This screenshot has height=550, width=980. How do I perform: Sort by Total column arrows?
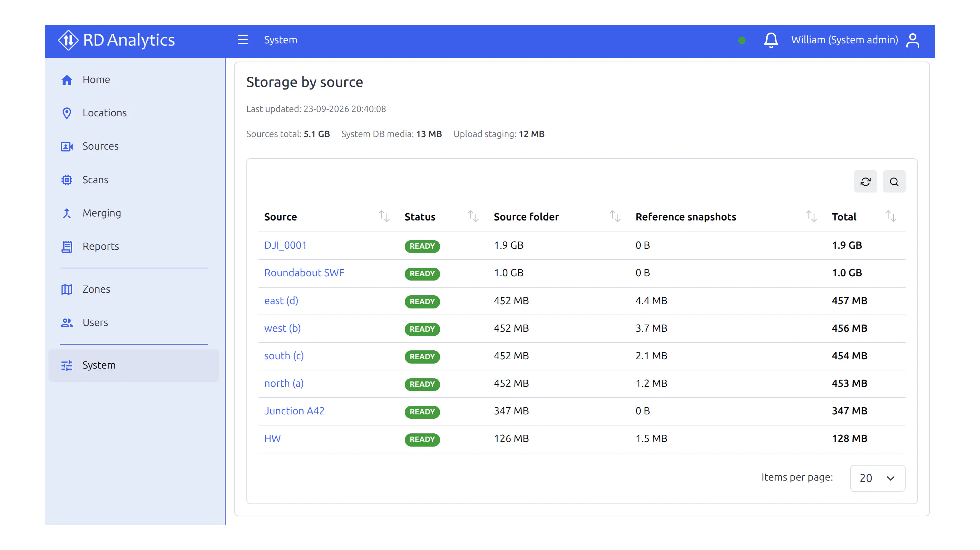[x=890, y=216]
